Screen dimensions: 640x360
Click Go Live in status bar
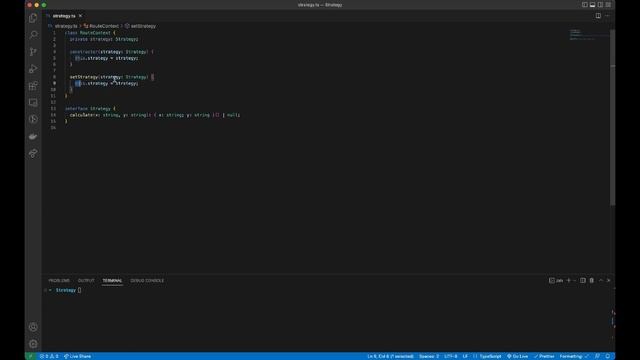tap(517, 356)
